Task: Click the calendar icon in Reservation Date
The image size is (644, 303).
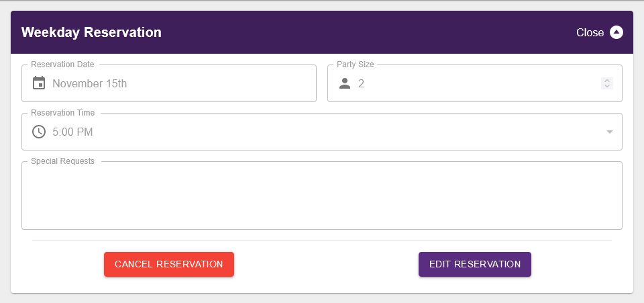Action: [x=39, y=83]
